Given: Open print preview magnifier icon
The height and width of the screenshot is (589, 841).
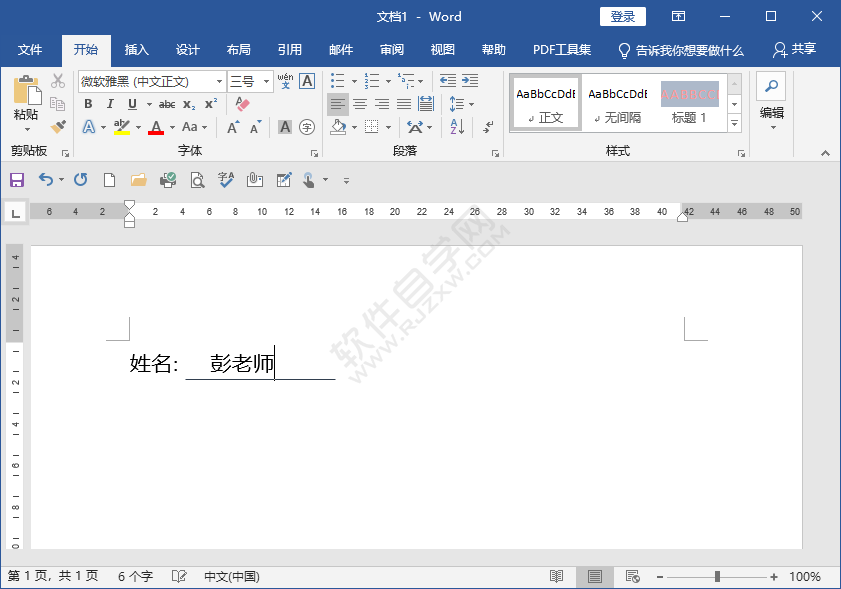Looking at the screenshot, I should tap(197, 180).
